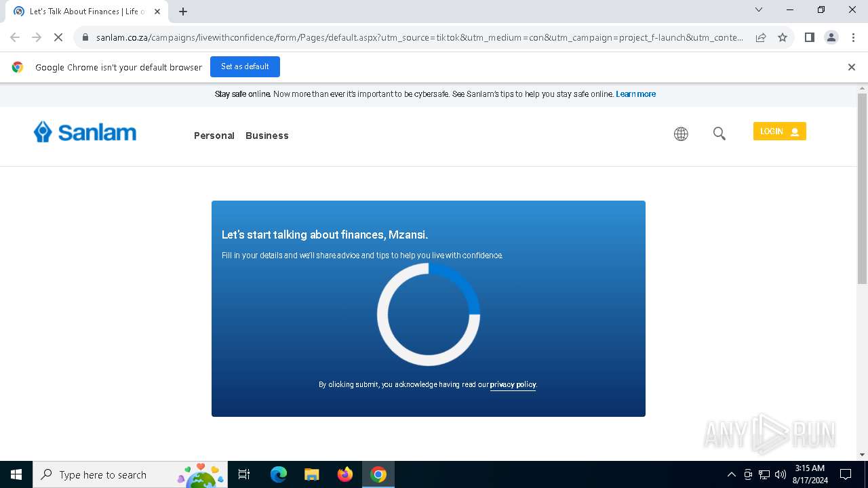
Task: Open the Chrome profile avatar
Action: coord(831,37)
